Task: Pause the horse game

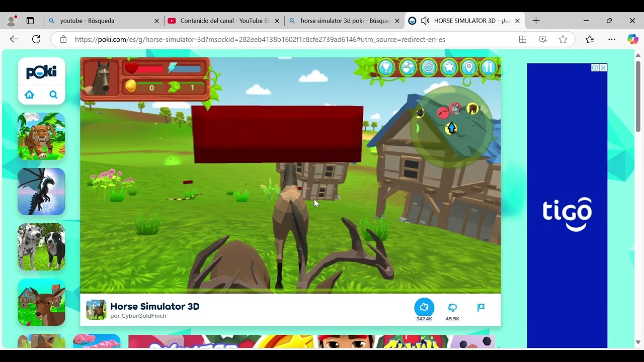Action: [489, 67]
